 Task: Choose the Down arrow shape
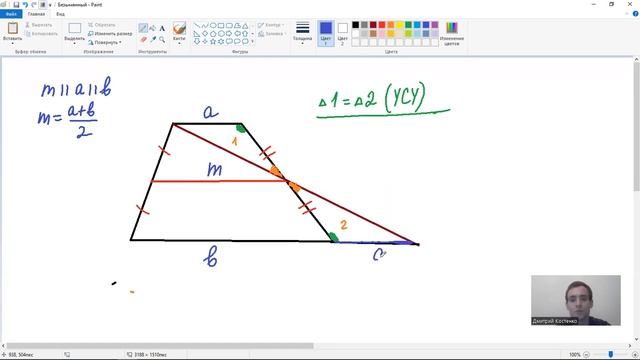coord(197,41)
